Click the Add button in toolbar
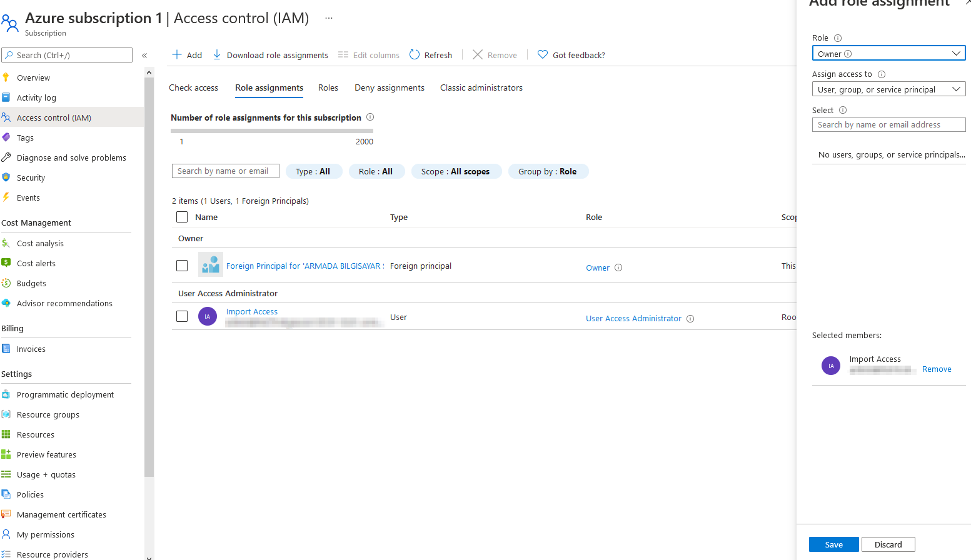Image resolution: width=971 pixels, height=560 pixels. tap(187, 55)
